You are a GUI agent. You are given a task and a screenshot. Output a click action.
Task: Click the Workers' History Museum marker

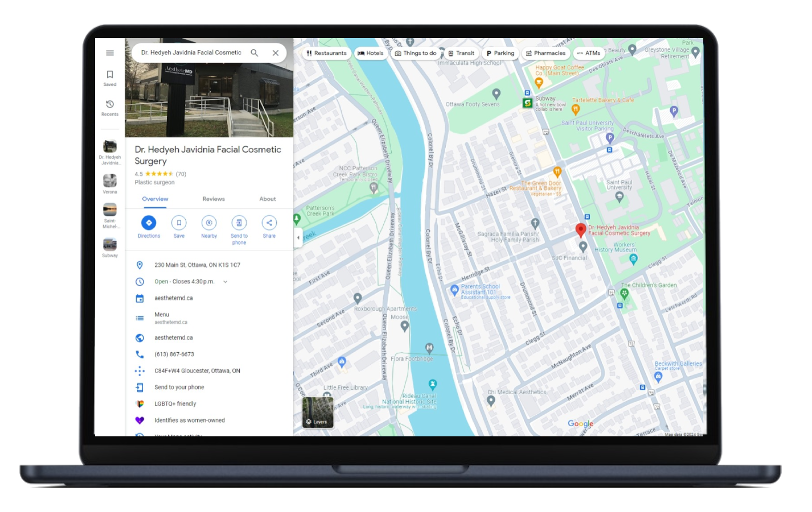tap(633, 259)
